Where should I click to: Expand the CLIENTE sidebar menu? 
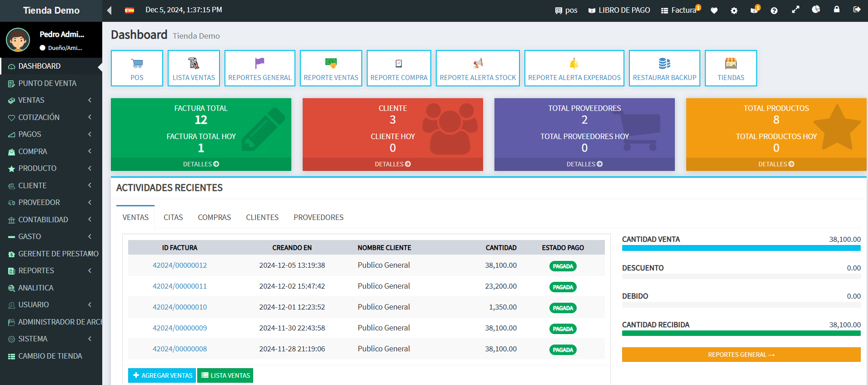tap(51, 185)
